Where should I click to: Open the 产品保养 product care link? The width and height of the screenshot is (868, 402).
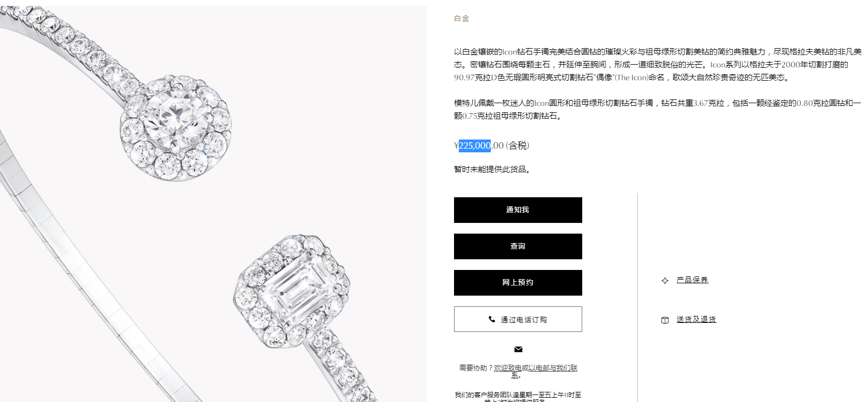tap(692, 280)
